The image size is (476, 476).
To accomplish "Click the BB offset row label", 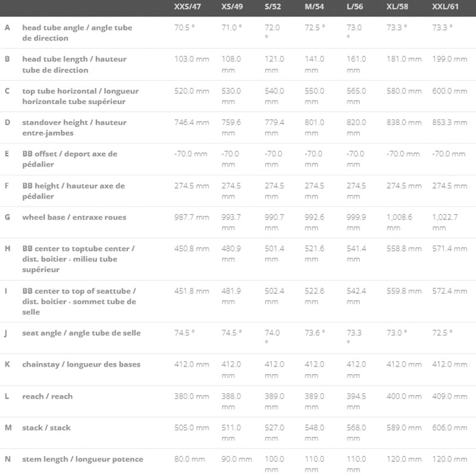I will (70, 159).
